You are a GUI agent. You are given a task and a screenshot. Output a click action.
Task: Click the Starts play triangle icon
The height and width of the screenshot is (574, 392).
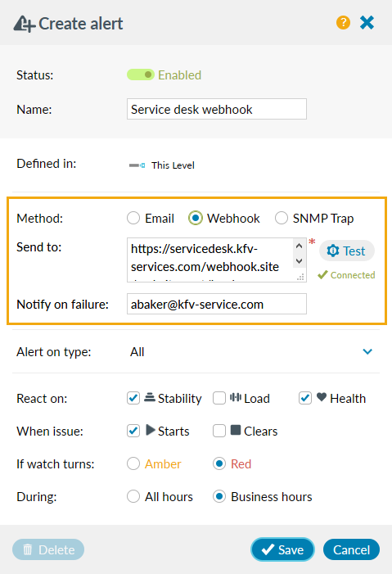pyautogui.click(x=151, y=430)
